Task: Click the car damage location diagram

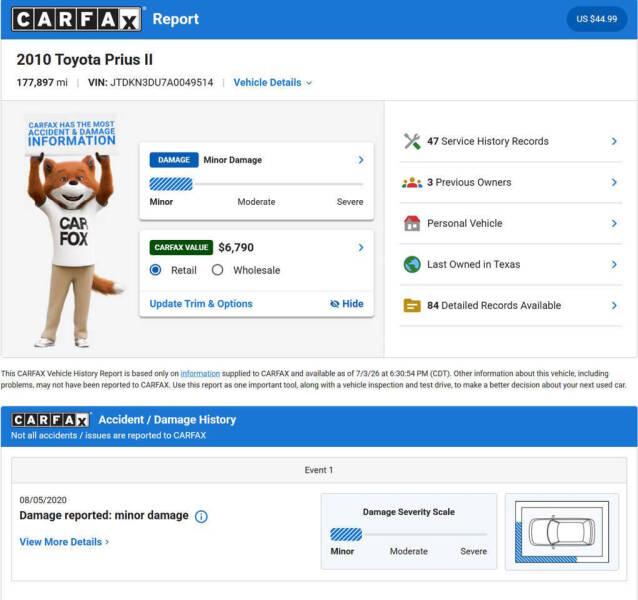Action: tap(562, 532)
